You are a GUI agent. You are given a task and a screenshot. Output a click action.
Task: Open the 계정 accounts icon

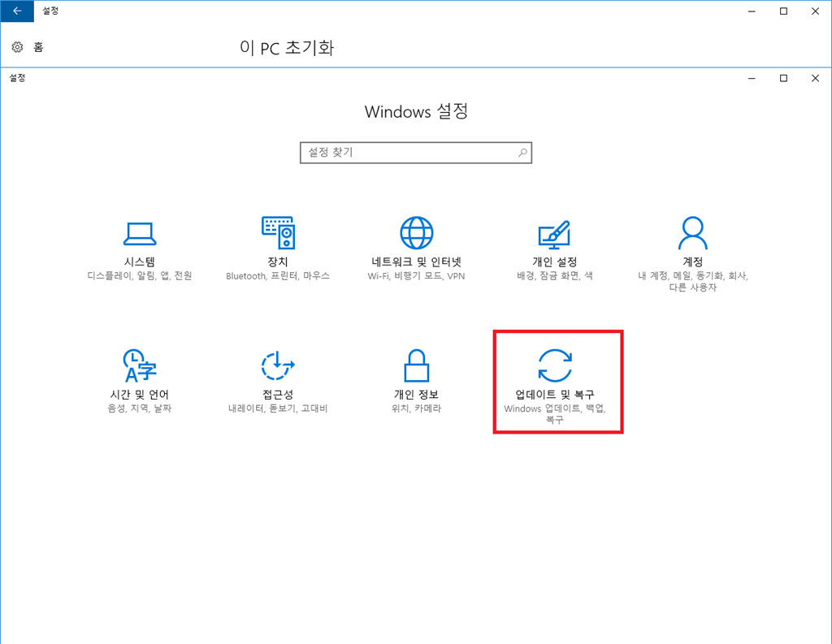(693, 232)
